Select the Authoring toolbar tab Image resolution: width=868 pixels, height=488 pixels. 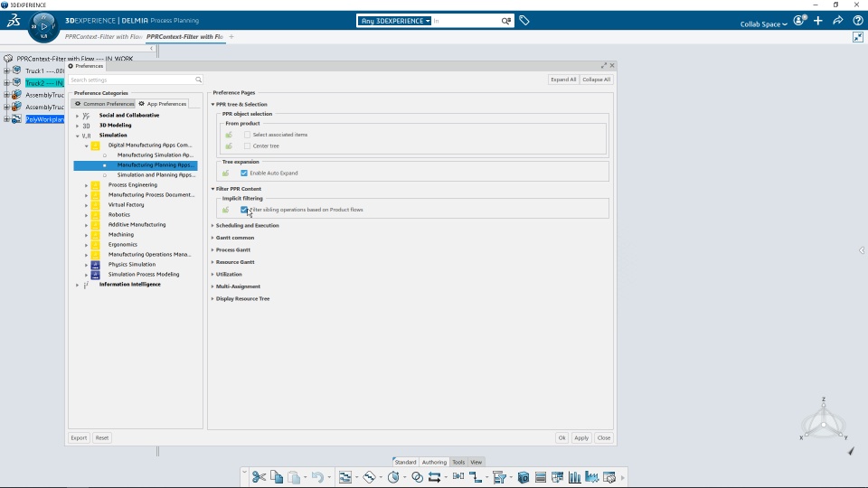pos(434,462)
